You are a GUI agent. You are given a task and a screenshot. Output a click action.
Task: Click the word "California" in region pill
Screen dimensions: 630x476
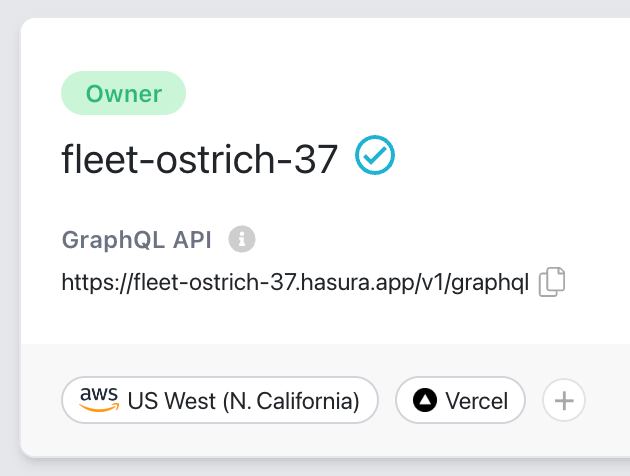(303, 401)
